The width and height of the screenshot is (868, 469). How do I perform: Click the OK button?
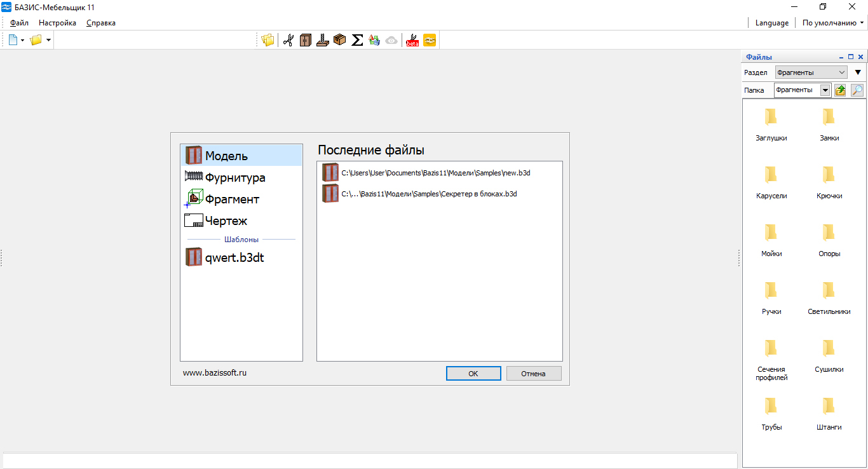473,374
